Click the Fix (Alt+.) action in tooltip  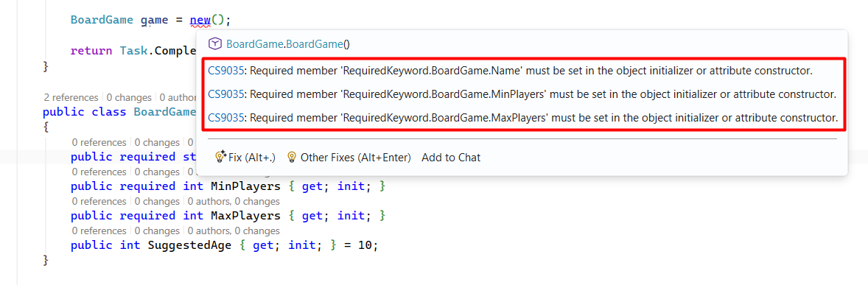245,158
